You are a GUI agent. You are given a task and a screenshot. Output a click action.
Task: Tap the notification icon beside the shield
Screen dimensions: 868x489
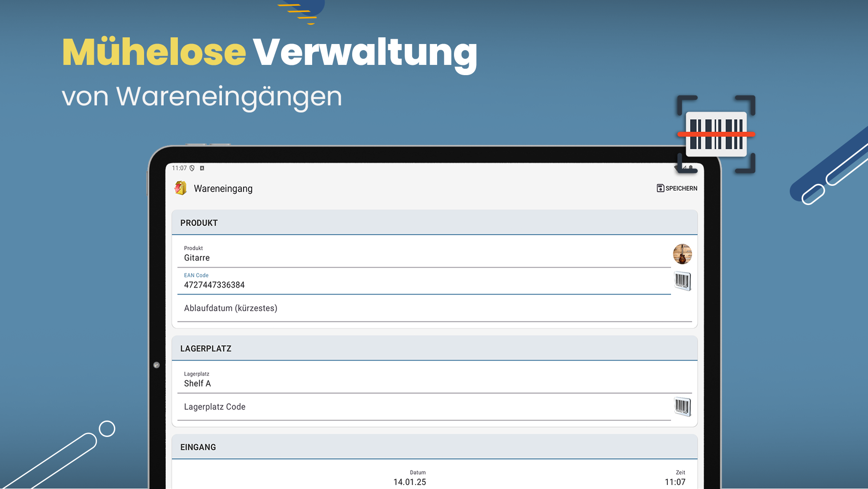pos(202,168)
